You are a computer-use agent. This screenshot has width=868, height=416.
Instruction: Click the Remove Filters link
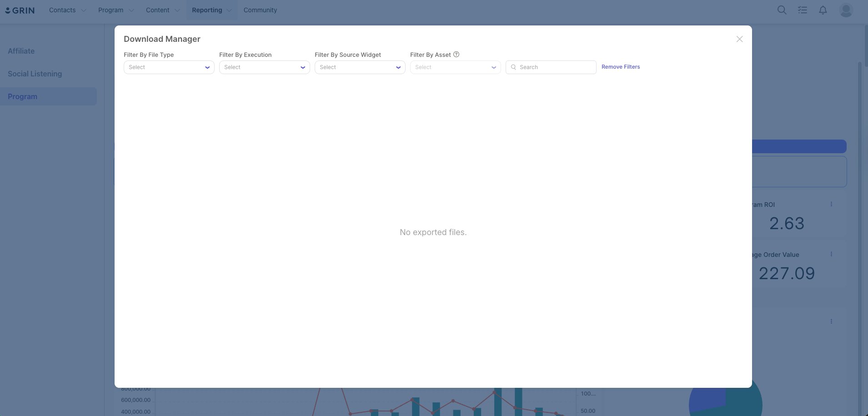621,67
